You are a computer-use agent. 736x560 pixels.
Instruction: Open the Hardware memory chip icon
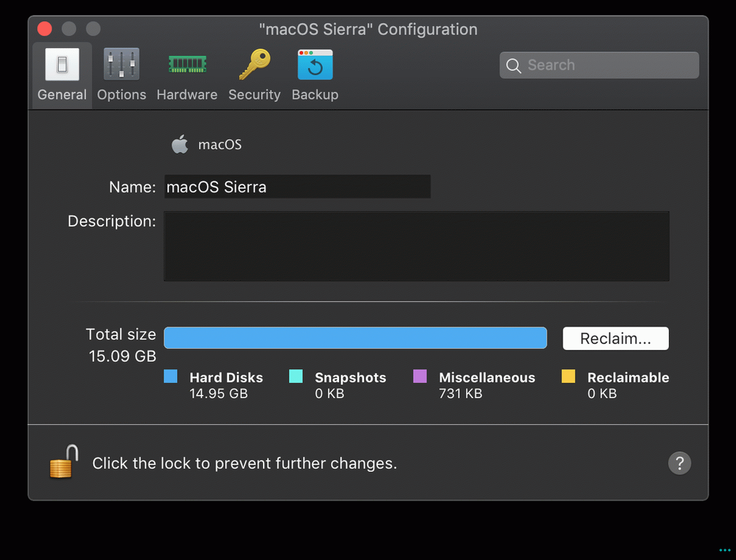pos(187,65)
